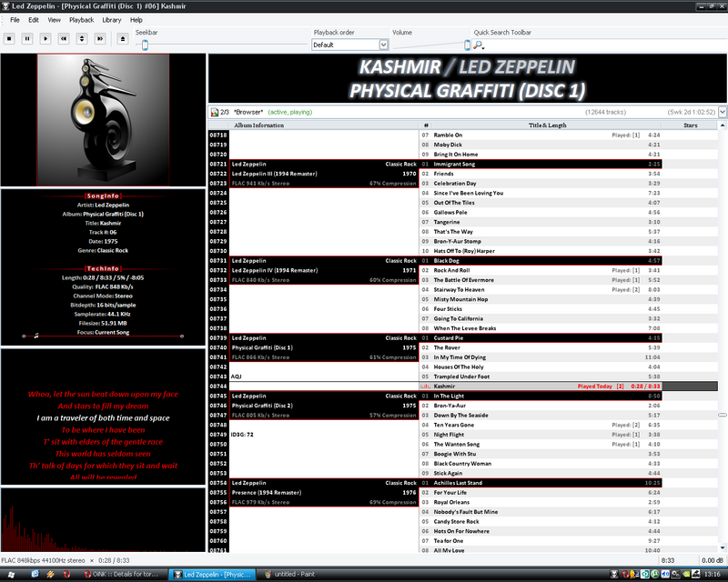Screen dimensions: 728x582
Task: Open the Help menu
Action: coord(136,20)
